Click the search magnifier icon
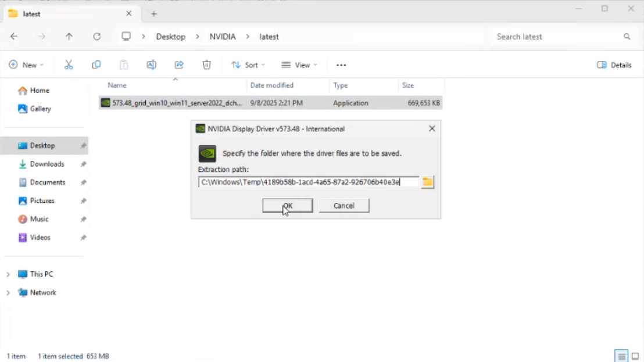This screenshot has height=362, width=644. 627,37
